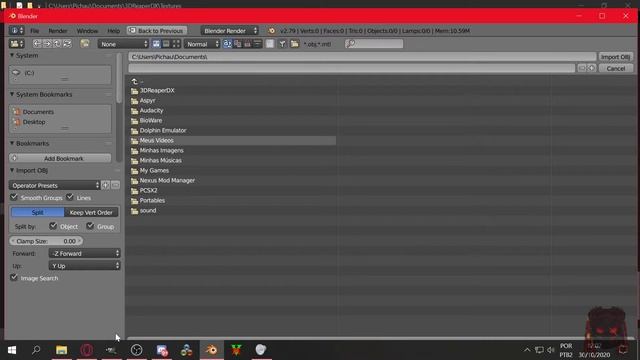The width and height of the screenshot is (640, 360).
Task: Click Back to Previous button
Action: tap(157, 31)
